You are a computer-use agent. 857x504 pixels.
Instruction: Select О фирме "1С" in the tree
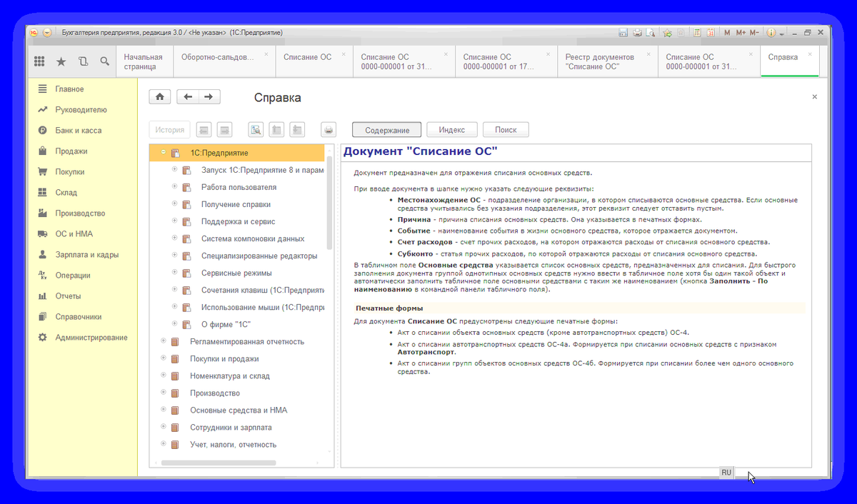(x=224, y=325)
